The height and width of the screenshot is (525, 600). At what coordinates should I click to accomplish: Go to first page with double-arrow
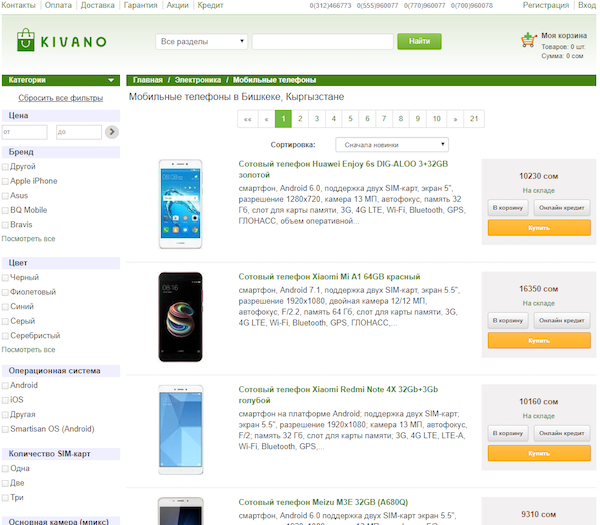click(248, 119)
